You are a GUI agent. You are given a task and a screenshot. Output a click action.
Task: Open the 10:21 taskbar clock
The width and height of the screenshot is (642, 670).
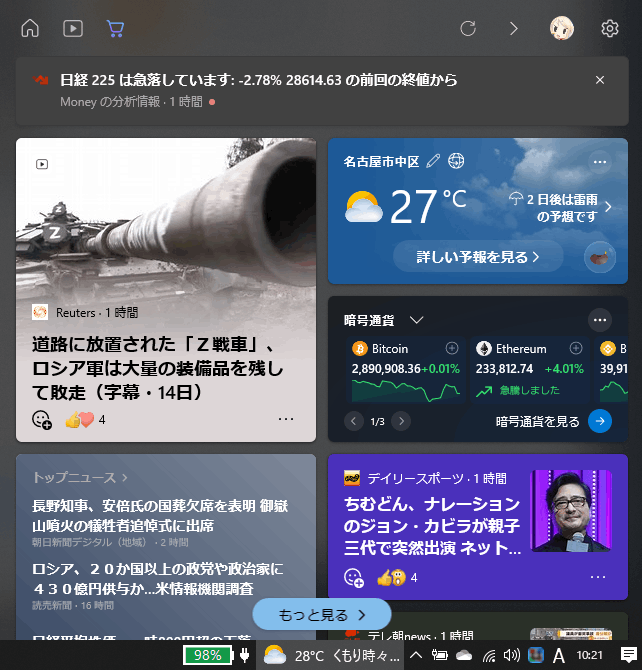click(x=589, y=655)
